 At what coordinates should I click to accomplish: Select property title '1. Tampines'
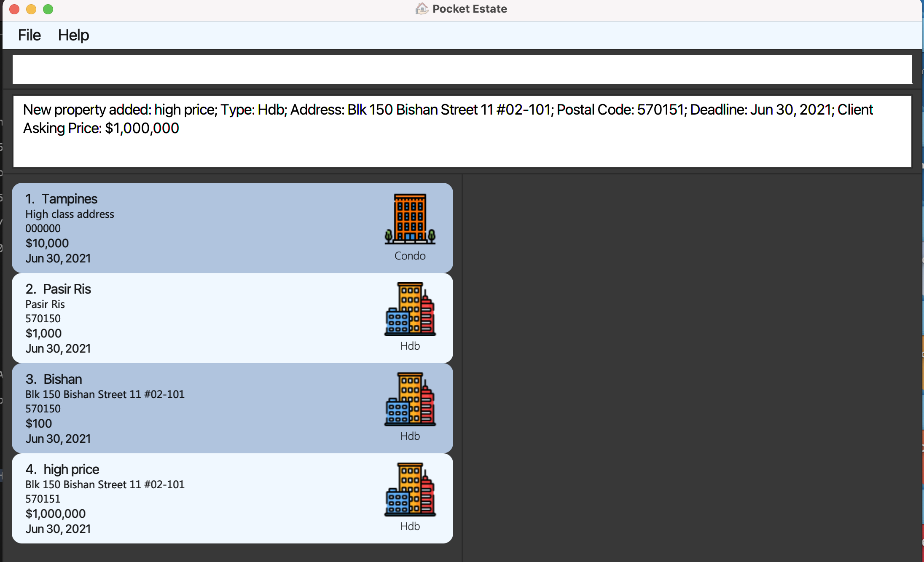(x=61, y=198)
